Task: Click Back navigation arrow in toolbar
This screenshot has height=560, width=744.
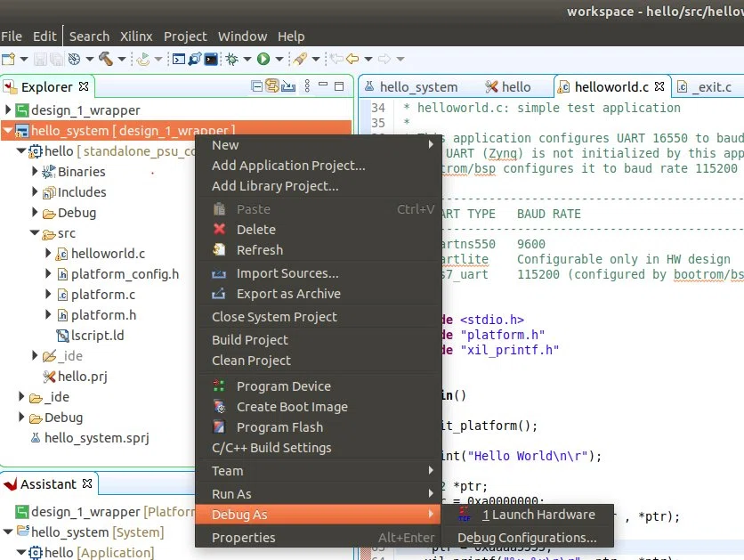Action: [x=352, y=59]
